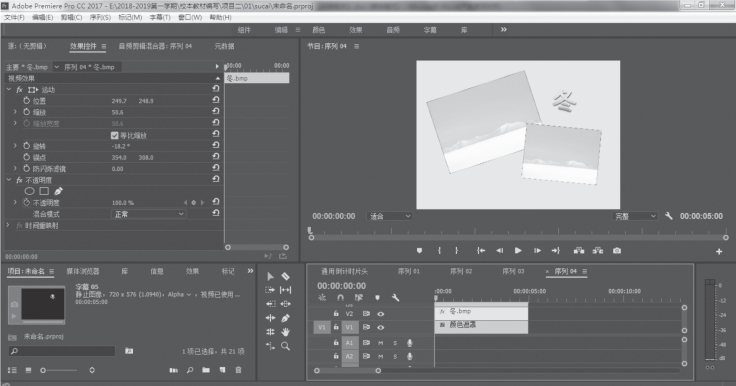The width and height of the screenshot is (736, 386).
Task: Switch to 颜色 workspace
Action: (319, 30)
